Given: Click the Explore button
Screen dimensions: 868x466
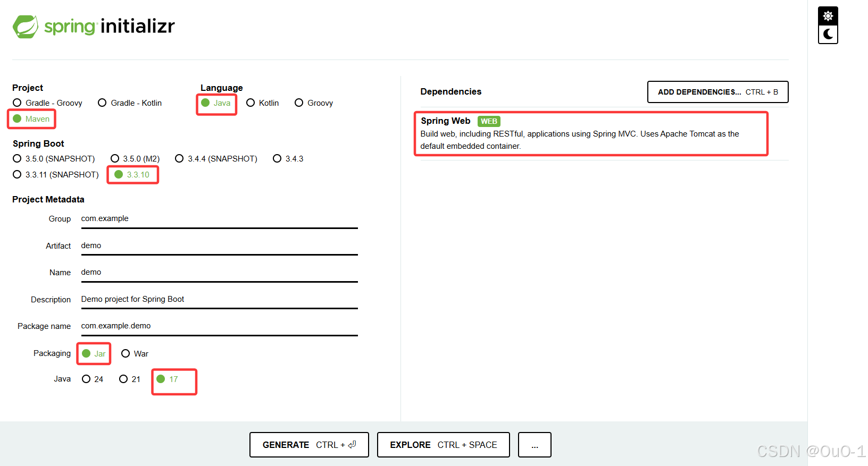Looking at the screenshot, I should point(443,445).
